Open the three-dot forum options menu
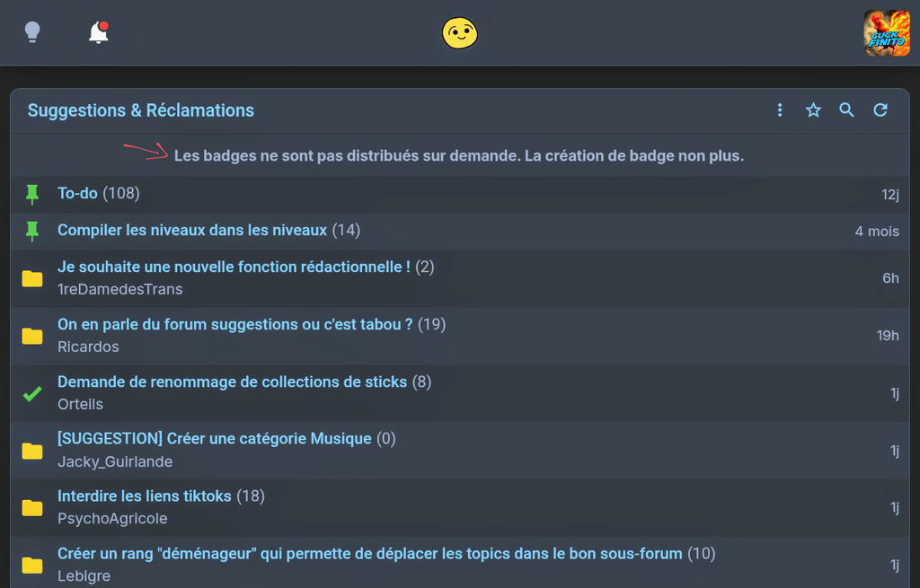The width and height of the screenshot is (920, 588). 780,110
